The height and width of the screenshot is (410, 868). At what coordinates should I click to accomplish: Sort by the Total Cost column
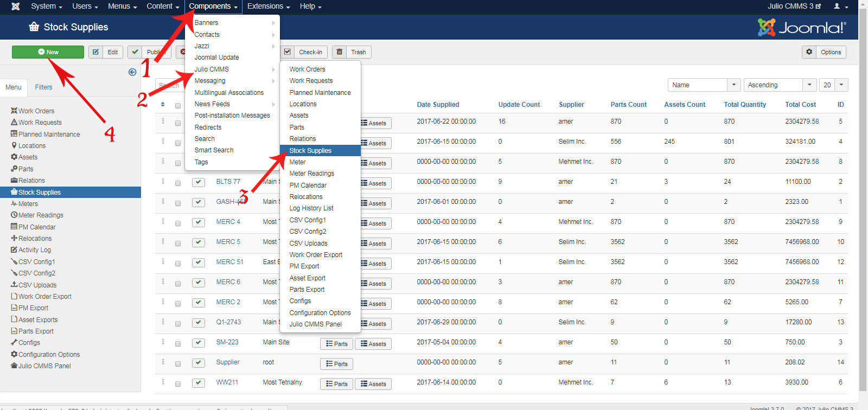[801, 105]
